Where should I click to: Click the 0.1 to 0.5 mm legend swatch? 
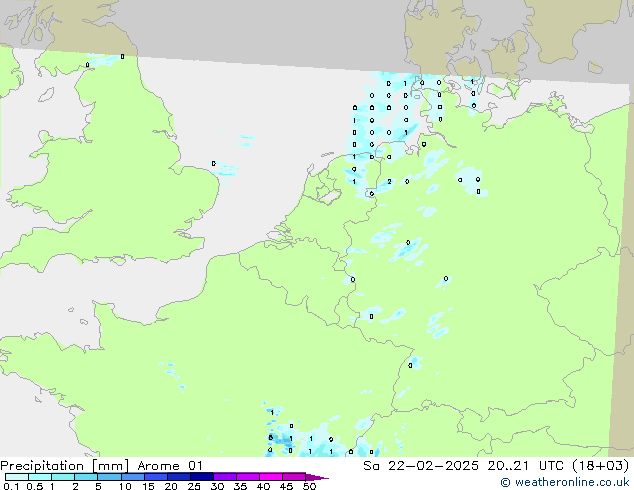coord(17,477)
